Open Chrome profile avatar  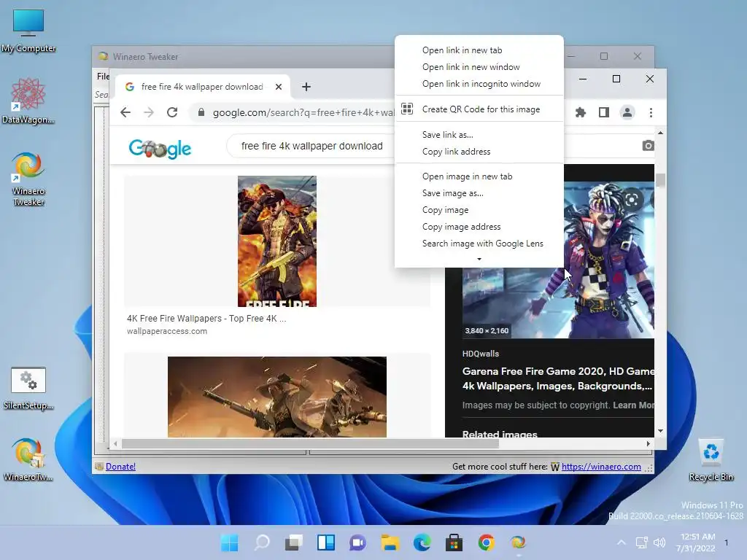[627, 112]
